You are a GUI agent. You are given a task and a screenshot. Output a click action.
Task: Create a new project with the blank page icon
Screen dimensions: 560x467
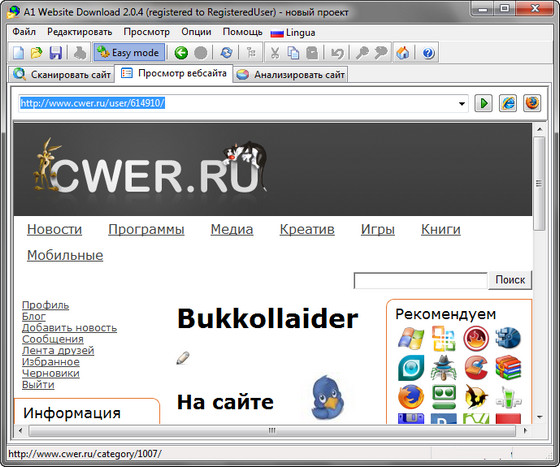point(18,53)
